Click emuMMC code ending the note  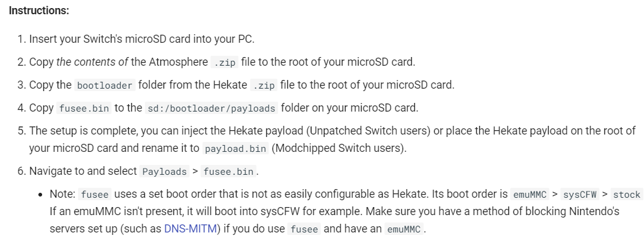pos(404,229)
